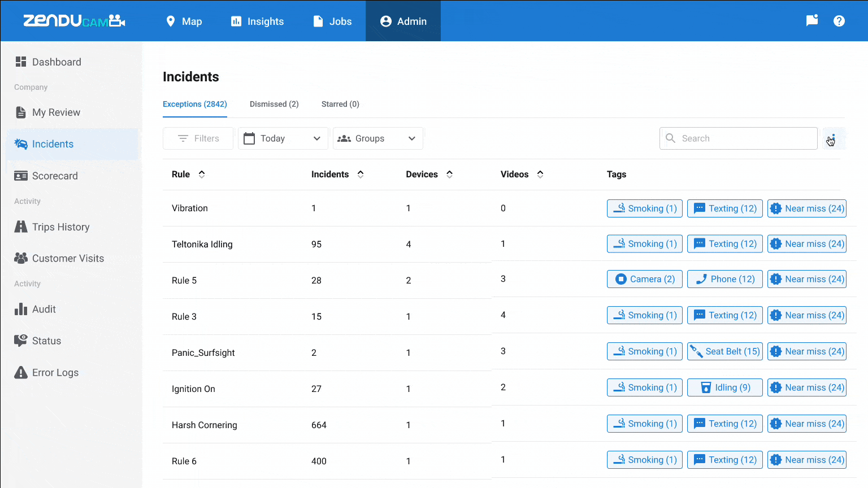Expand the Today date dropdown
Image resolution: width=868 pixels, height=488 pixels.
click(283, 138)
